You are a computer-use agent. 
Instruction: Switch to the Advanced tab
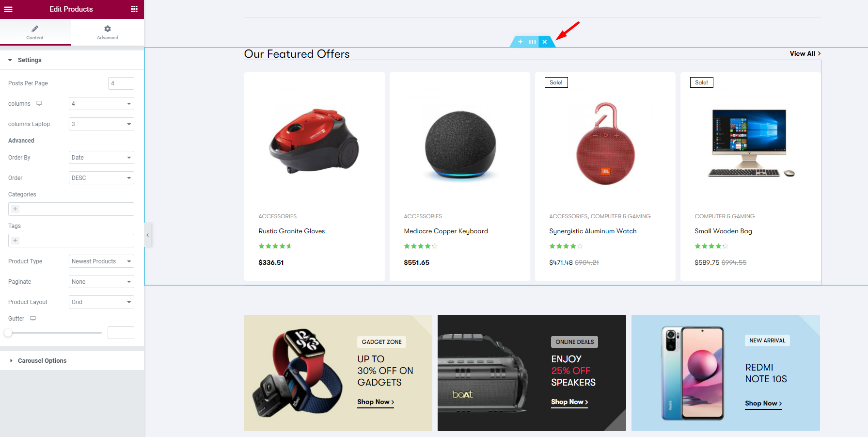(108, 32)
